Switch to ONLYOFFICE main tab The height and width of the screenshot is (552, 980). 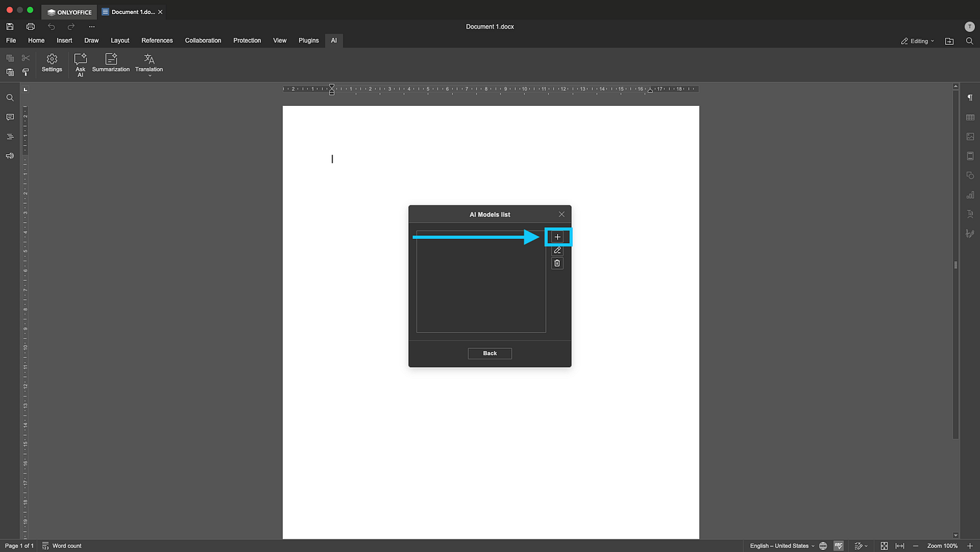coord(69,12)
